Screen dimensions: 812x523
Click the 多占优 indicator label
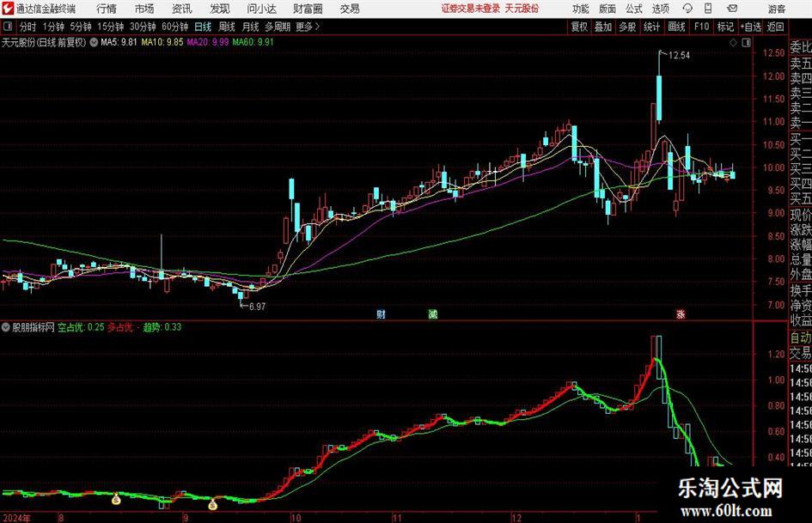pyautogui.click(x=119, y=327)
